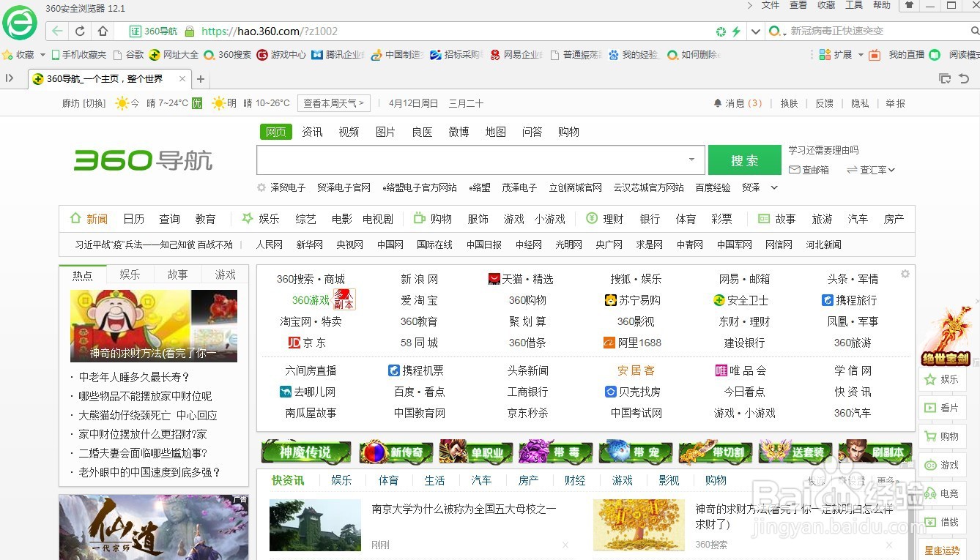The image size is (980, 560).
Task: Click the 查邮箱 mail icon link
Action: coord(809,170)
